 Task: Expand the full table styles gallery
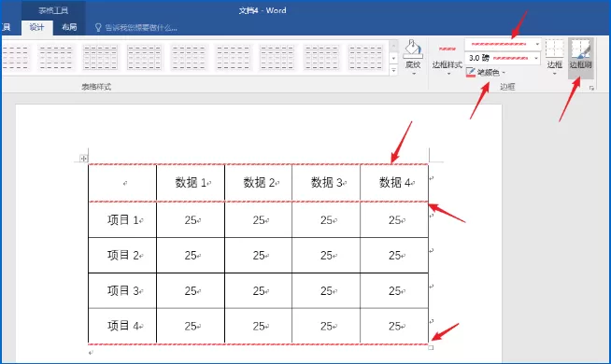393,70
